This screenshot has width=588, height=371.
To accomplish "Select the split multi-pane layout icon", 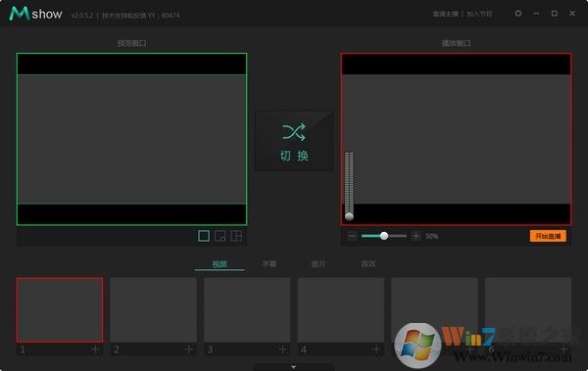I will 236,236.
